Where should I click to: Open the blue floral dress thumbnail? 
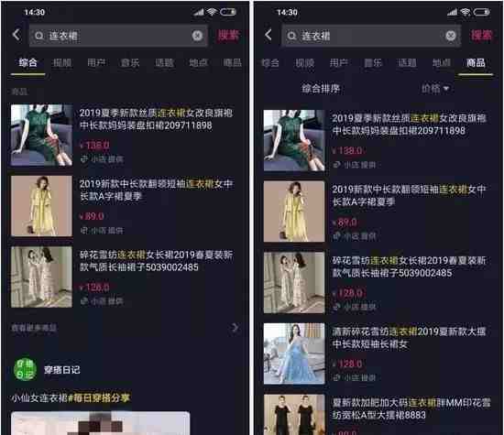(294, 353)
